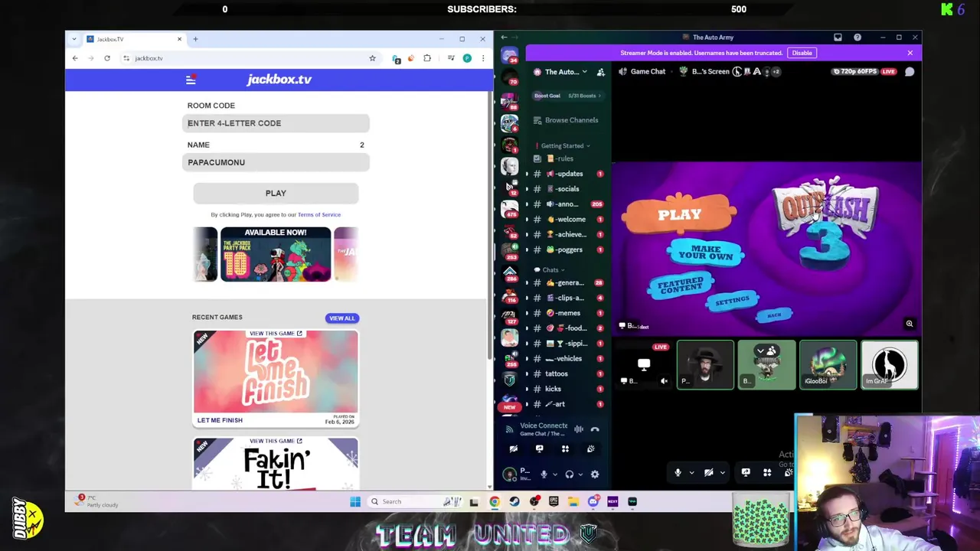The width and height of the screenshot is (980, 551).
Task: Focus the room code input field
Action: tap(276, 123)
